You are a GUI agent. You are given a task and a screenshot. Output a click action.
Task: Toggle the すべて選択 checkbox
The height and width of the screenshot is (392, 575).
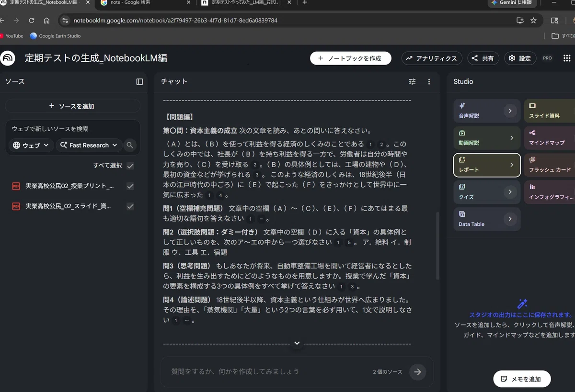click(x=130, y=166)
